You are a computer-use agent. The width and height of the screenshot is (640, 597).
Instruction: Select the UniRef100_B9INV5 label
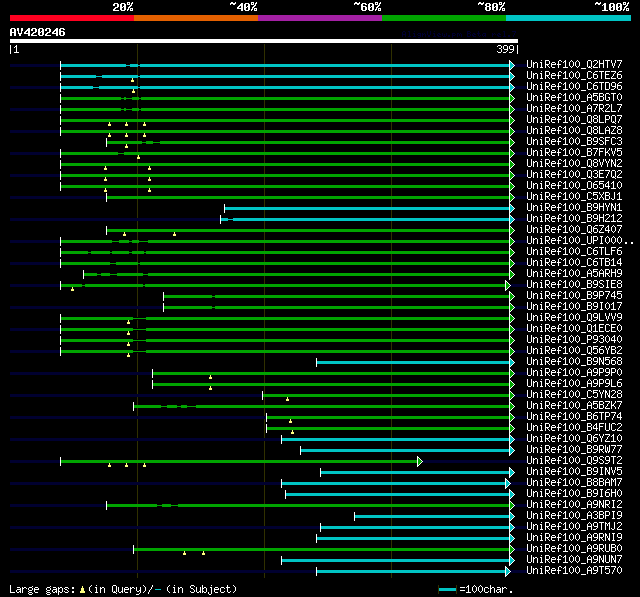click(x=574, y=472)
